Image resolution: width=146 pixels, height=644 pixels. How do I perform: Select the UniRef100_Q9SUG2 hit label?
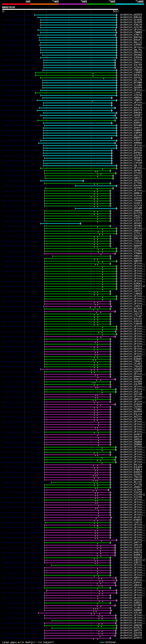coord(131,77)
